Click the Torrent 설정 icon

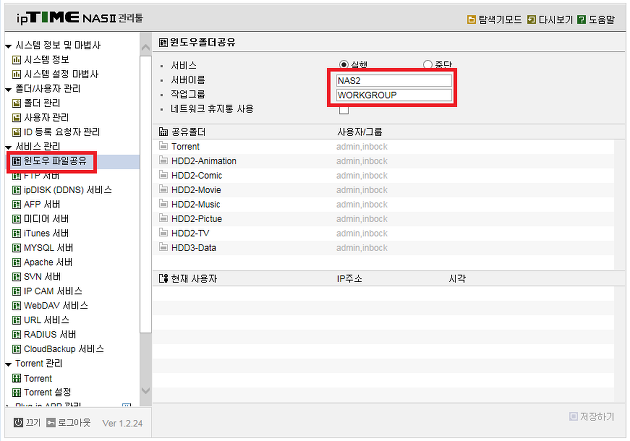16,392
